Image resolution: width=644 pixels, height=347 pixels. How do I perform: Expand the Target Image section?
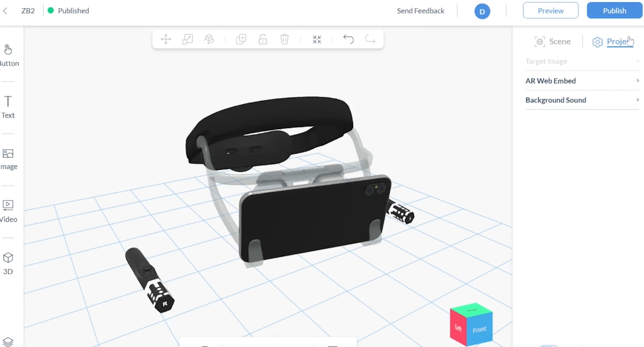[x=582, y=61]
